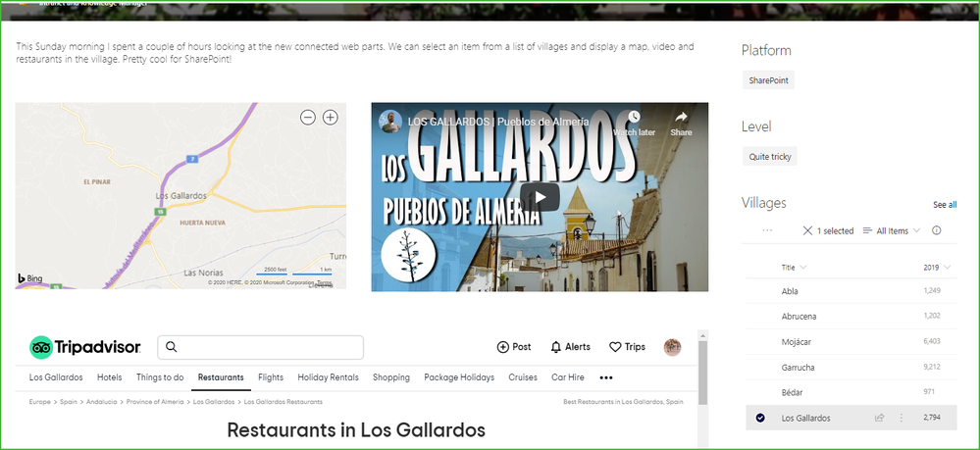Viewport: 980px width, 450px height.
Task: Open Tripadvisor Alerts bell
Action: 570,347
